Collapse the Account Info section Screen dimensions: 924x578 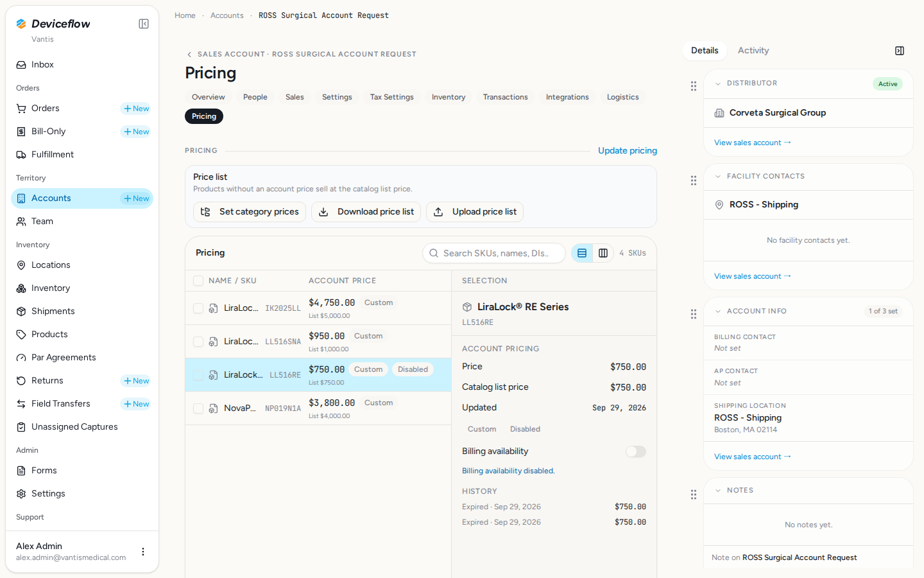[718, 311]
